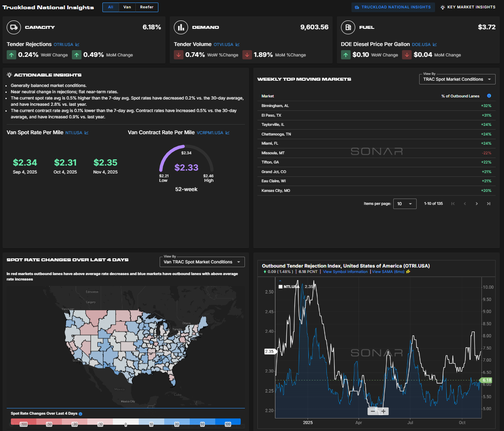504x431 pixels.
Task: Click the chart icon next to OTVI.USA
Action: (237, 44)
